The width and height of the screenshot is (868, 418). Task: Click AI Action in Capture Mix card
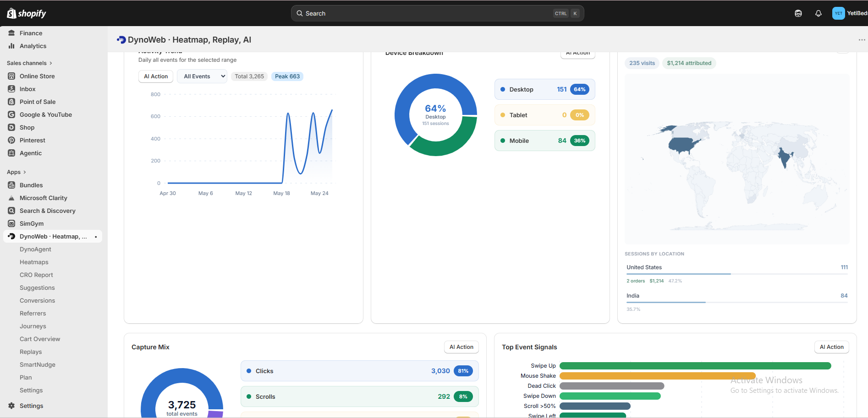(461, 347)
